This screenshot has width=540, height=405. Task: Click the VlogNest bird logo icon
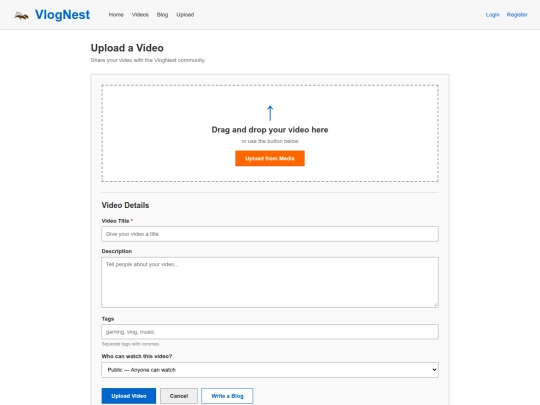pos(21,15)
